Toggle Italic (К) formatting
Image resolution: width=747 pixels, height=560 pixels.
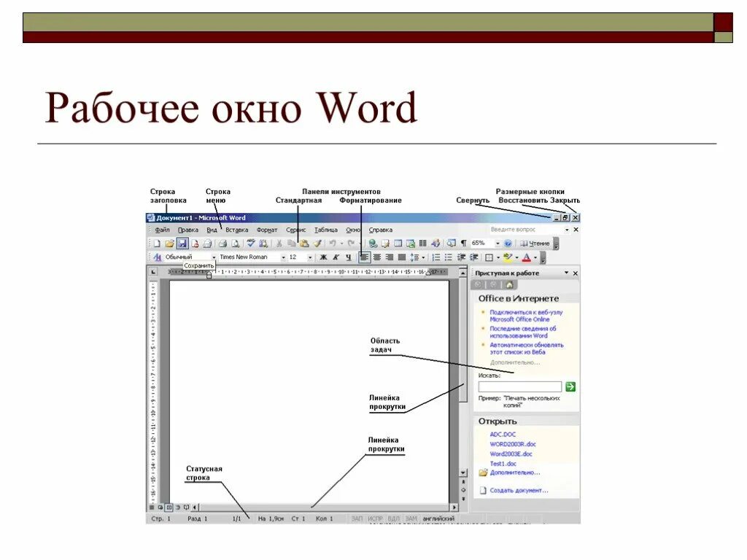point(336,257)
